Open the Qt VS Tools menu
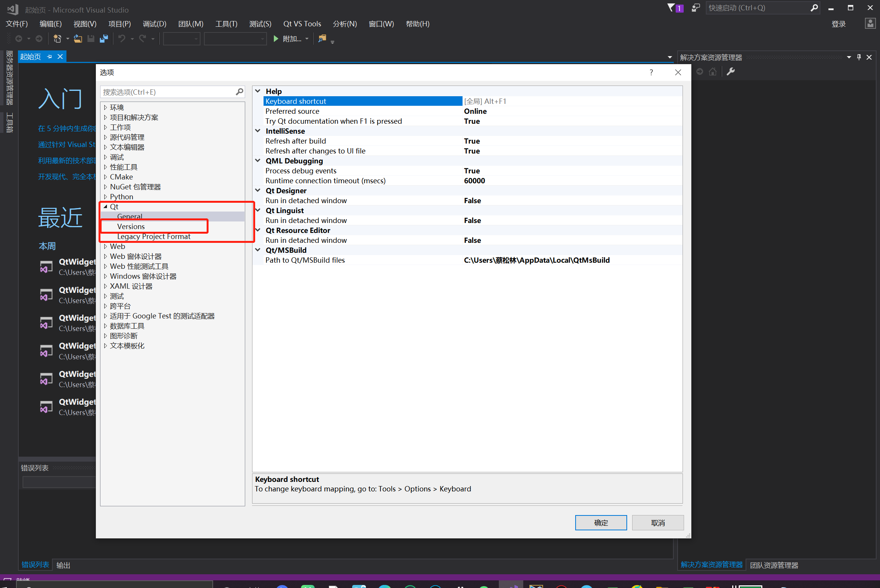Viewport: 880px width, 588px height. [x=302, y=24]
